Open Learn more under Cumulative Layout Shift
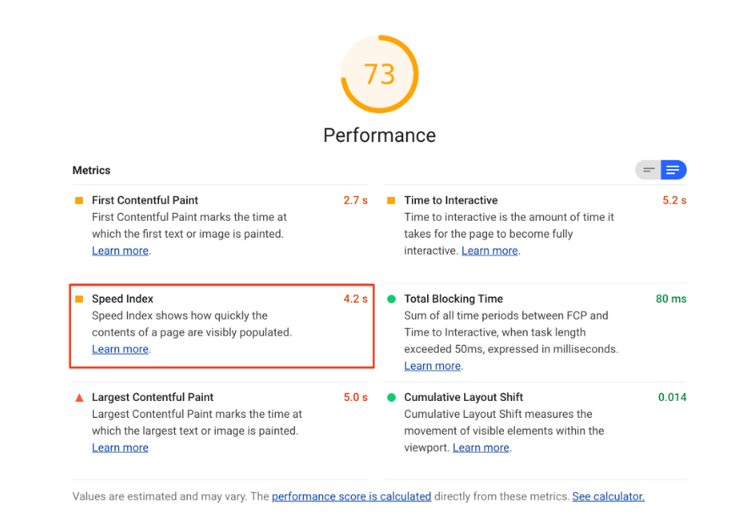Viewport: 756px width, 532px height. 480,447
